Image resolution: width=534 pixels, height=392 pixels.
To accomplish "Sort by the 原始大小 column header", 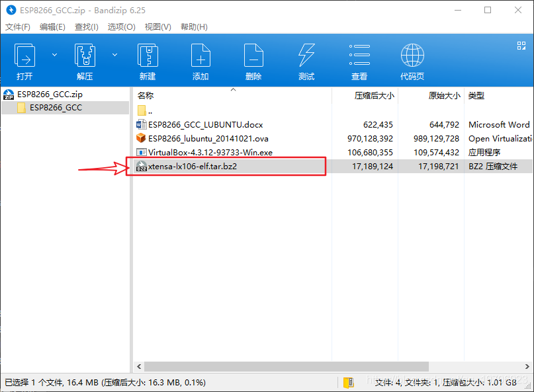I will tap(444, 96).
